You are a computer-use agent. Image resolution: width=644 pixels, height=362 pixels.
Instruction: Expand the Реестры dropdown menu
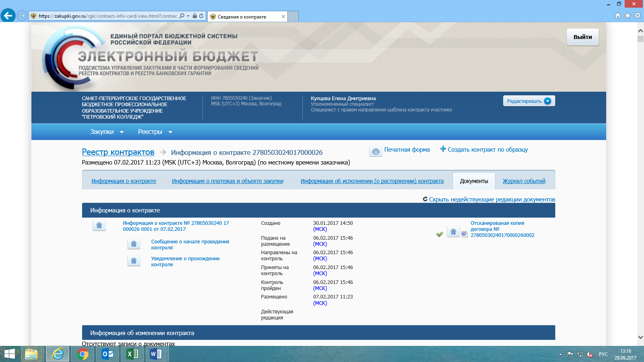[x=155, y=132]
